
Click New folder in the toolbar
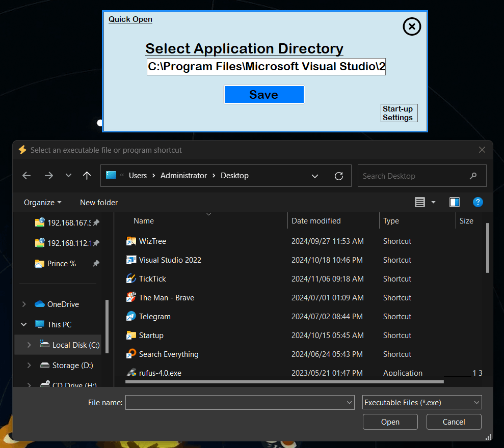coord(99,203)
